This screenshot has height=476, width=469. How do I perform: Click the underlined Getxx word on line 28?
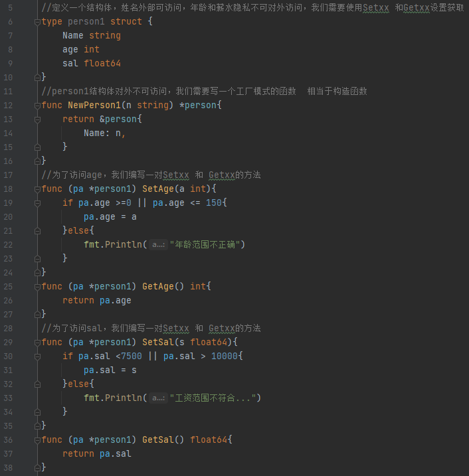coord(222,329)
